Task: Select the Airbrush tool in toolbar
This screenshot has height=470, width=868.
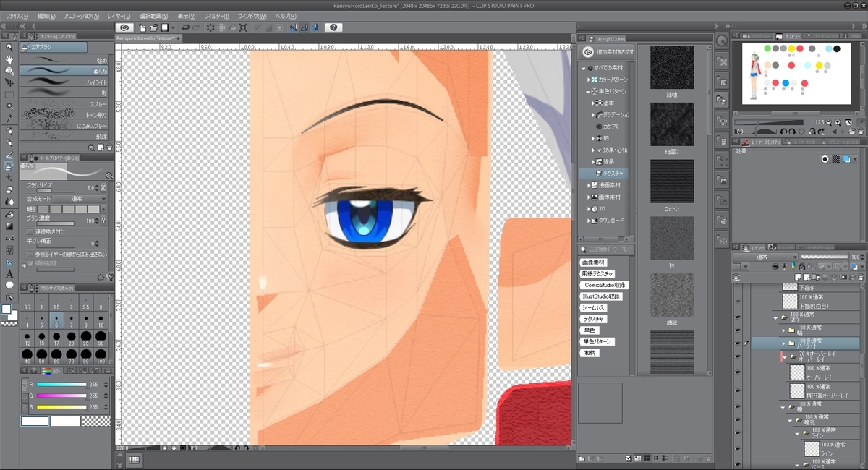Action: [9, 166]
